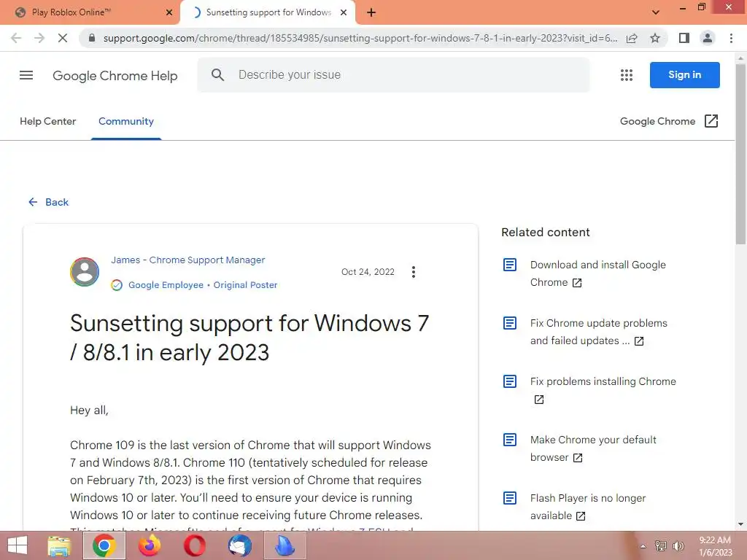
Task: Open Download and install Google Chrome article
Action: click(x=598, y=273)
